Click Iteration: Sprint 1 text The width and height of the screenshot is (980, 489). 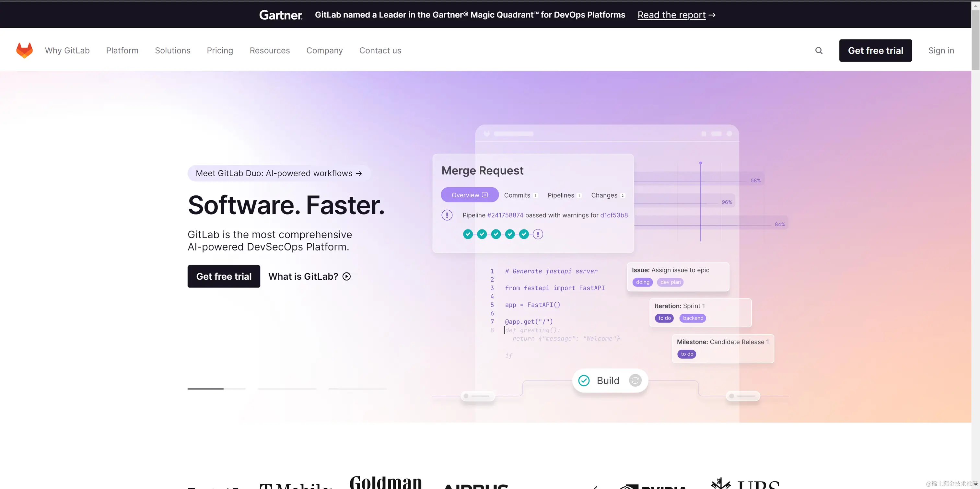680,306
